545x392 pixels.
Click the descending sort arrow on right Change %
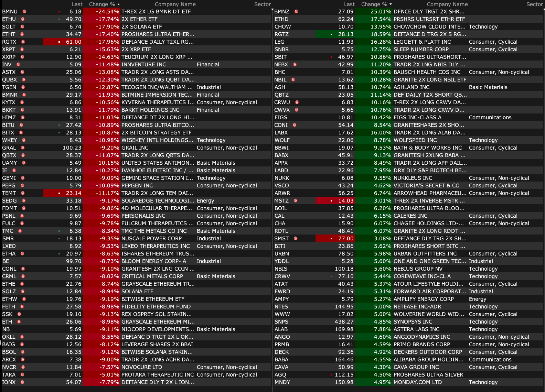[x=391, y=4]
